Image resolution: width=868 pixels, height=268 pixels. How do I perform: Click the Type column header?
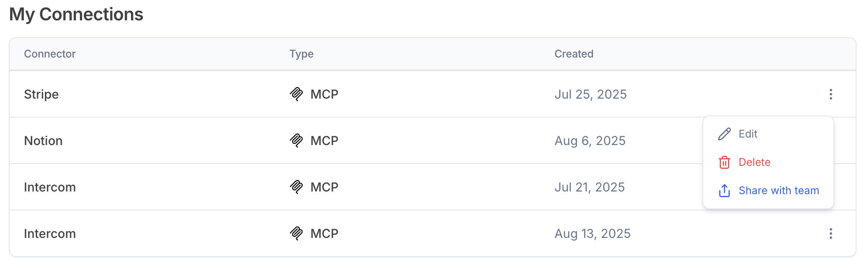[301, 54]
